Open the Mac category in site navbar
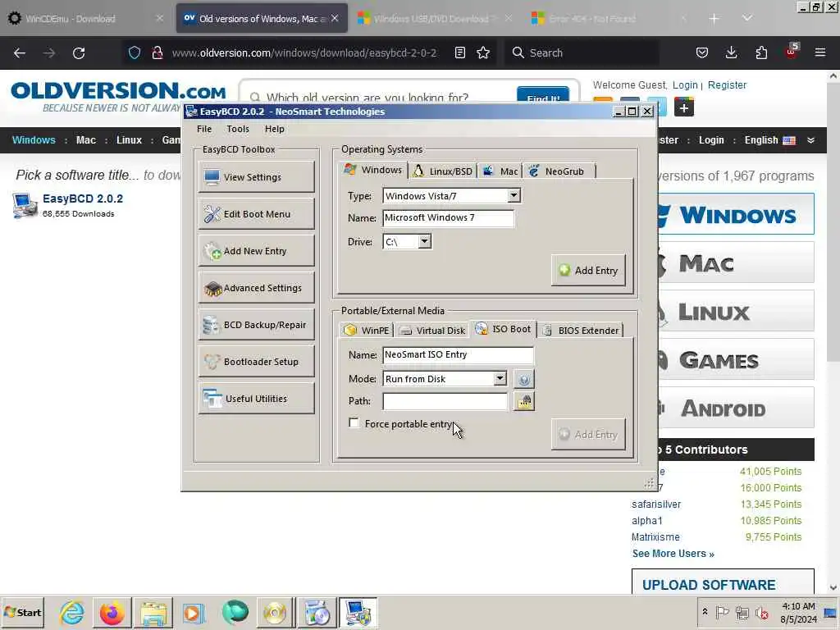 (x=85, y=140)
